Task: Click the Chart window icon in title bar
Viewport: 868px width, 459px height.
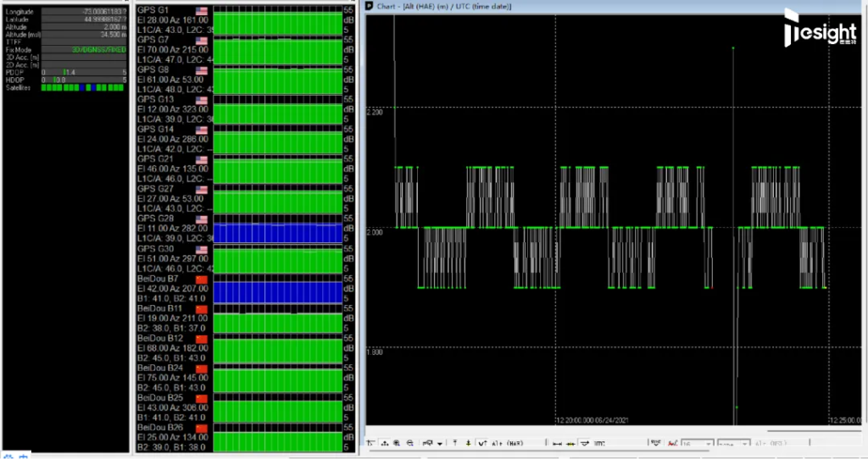Action: coord(370,6)
